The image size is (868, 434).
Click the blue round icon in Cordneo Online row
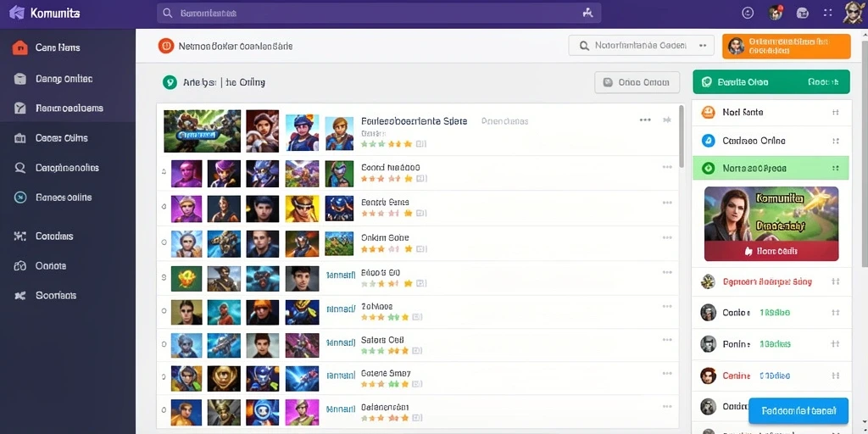pos(708,141)
